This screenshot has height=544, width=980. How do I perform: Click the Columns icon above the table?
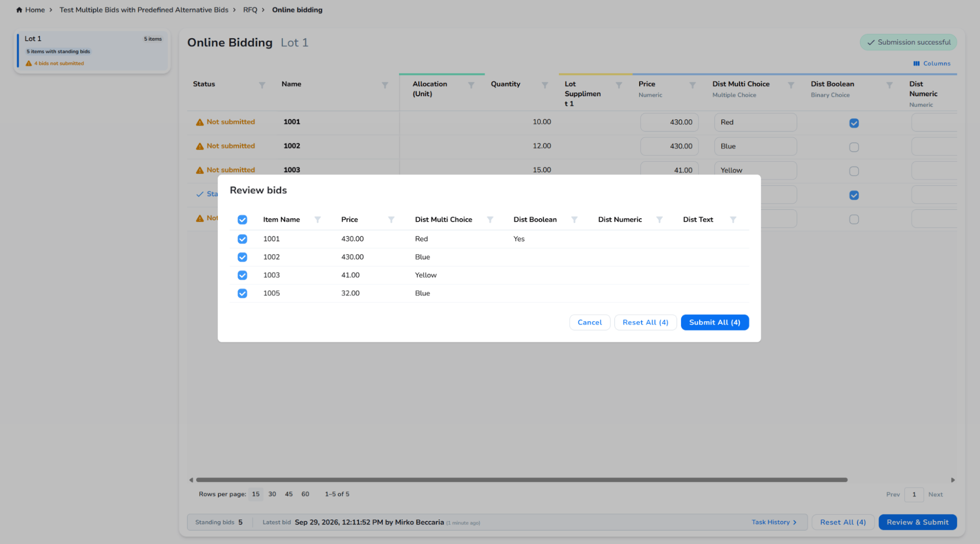916,64
